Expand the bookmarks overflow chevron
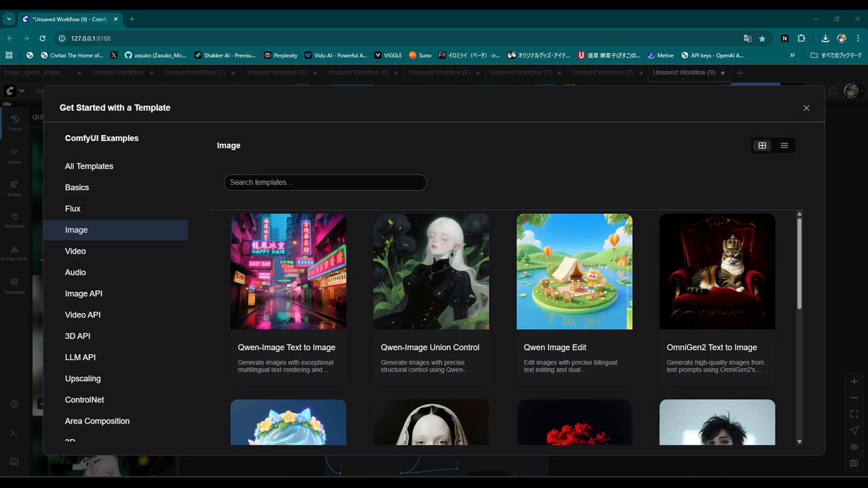This screenshot has height=488, width=868. point(792,55)
